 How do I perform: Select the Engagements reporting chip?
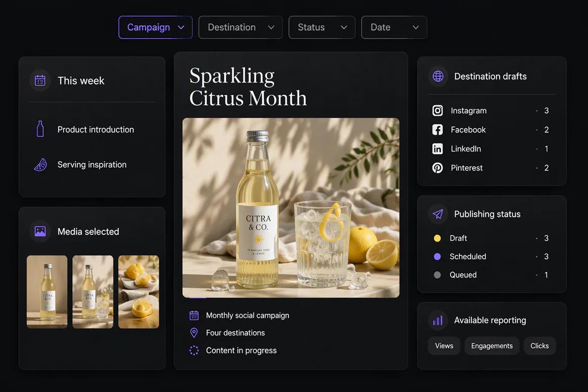(x=492, y=346)
